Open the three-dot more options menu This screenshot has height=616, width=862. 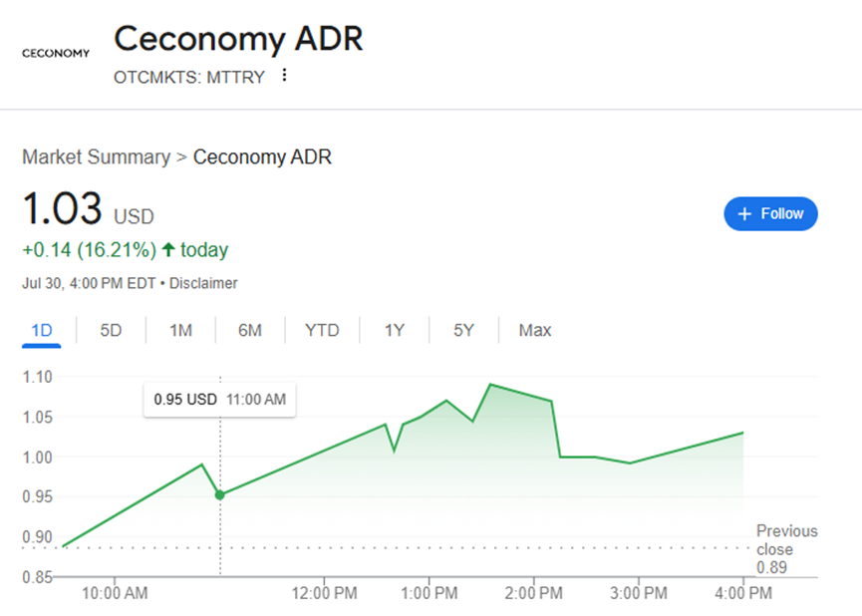click(284, 76)
